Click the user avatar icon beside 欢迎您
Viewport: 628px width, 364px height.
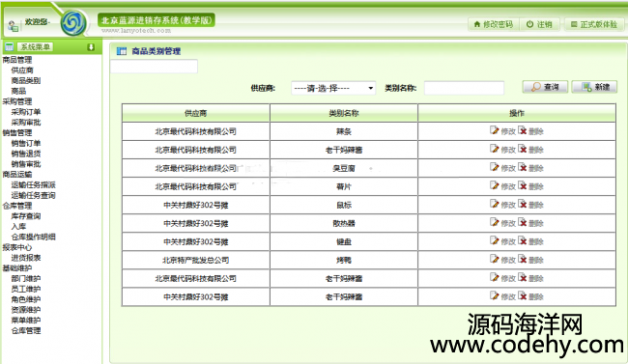click(13, 26)
